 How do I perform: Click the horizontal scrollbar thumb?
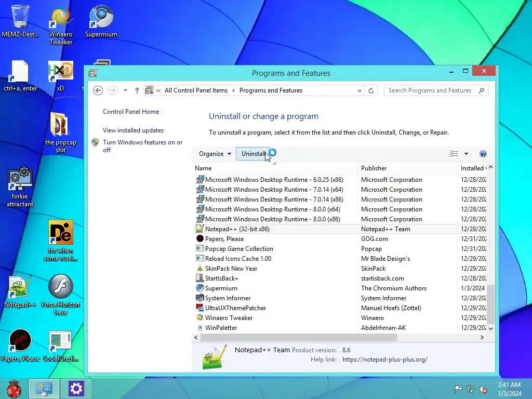point(299,338)
